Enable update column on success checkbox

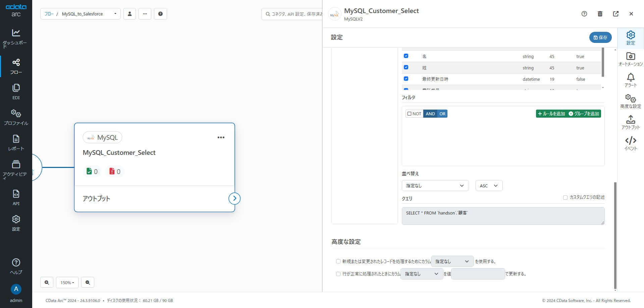(338, 274)
